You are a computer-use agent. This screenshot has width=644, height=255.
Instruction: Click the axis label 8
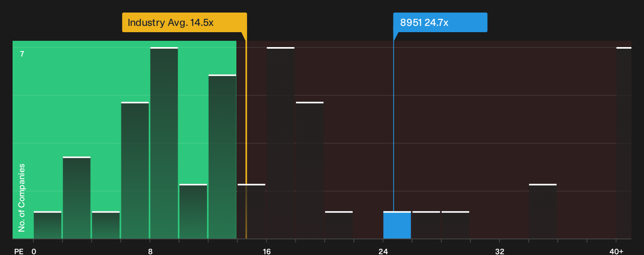click(150, 251)
